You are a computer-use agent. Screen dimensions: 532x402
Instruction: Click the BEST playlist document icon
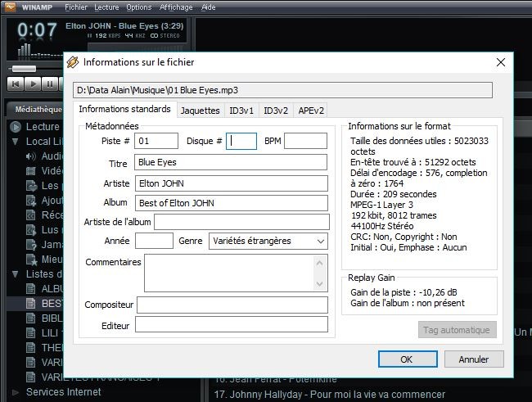tap(30, 303)
